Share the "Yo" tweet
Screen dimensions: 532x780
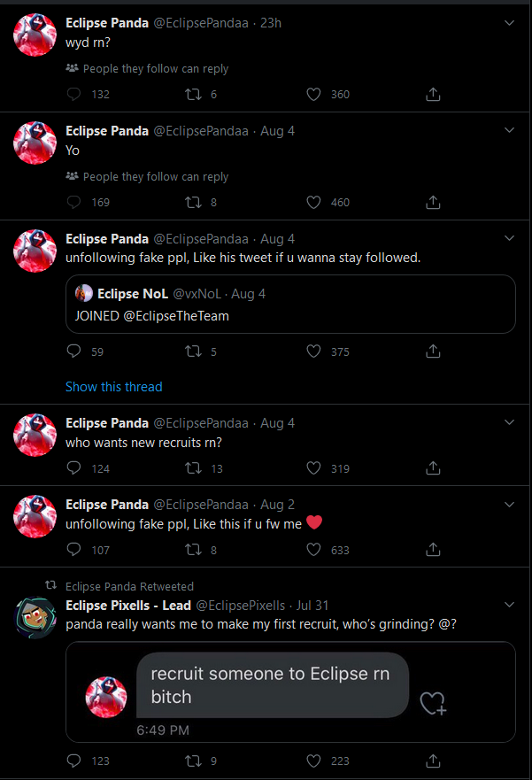point(433,202)
